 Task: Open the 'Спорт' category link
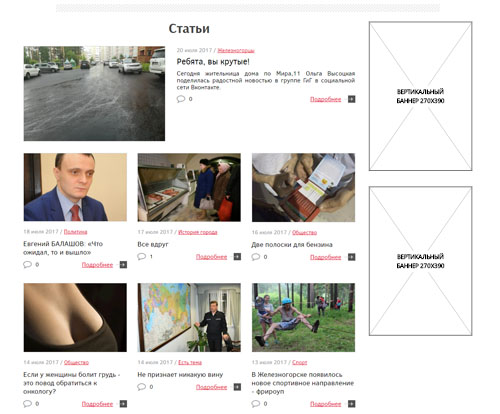pyautogui.click(x=300, y=362)
